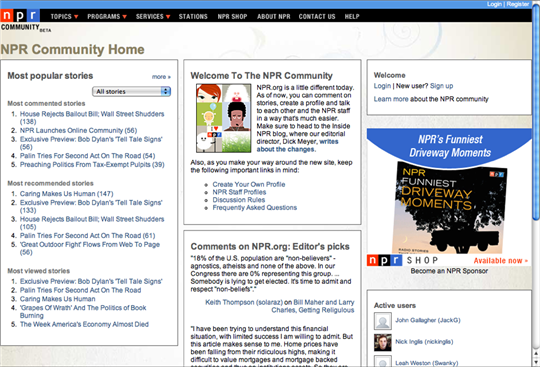Open the Stations menu item
This screenshot has height=367, width=540.
click(x=193, y=16)
